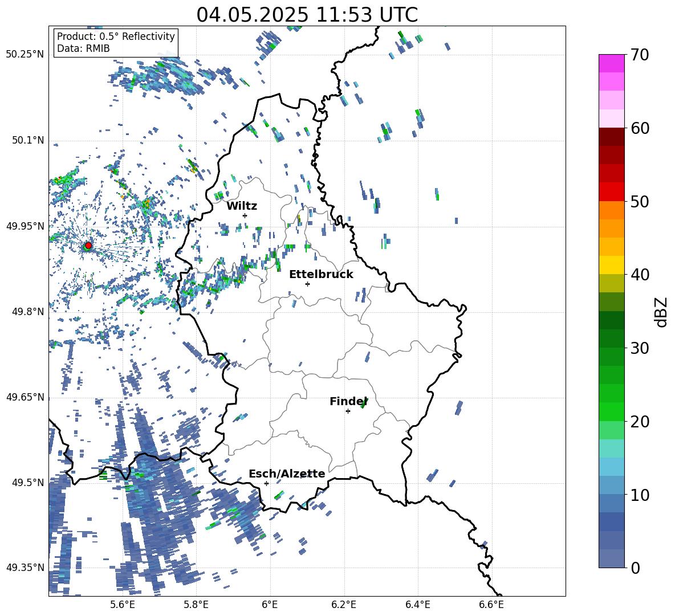Click the 20 value on the colorbar

pos(639,422)
